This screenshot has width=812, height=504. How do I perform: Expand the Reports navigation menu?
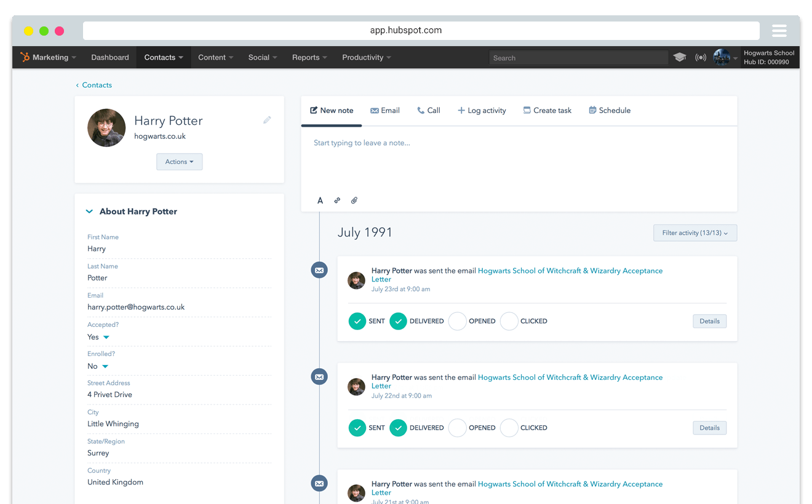click(x=309, y=57)
